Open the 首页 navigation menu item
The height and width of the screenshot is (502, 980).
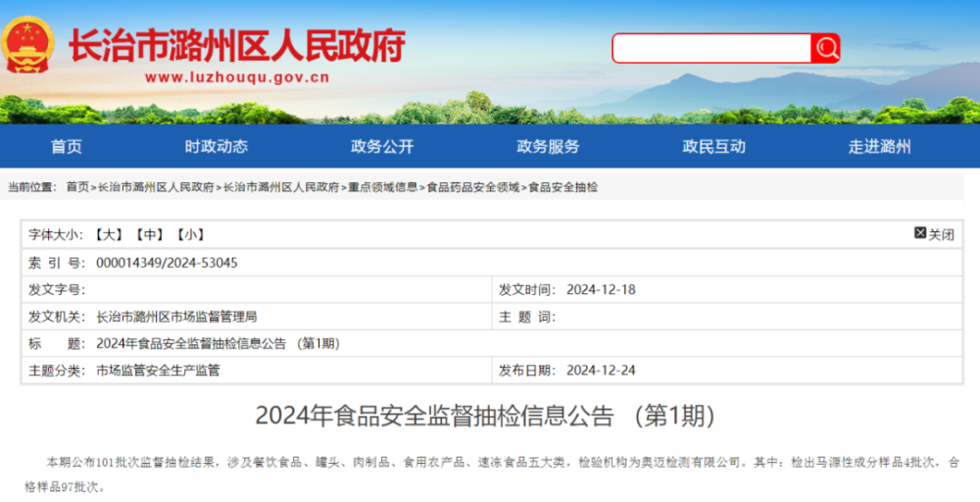point(67,147)
